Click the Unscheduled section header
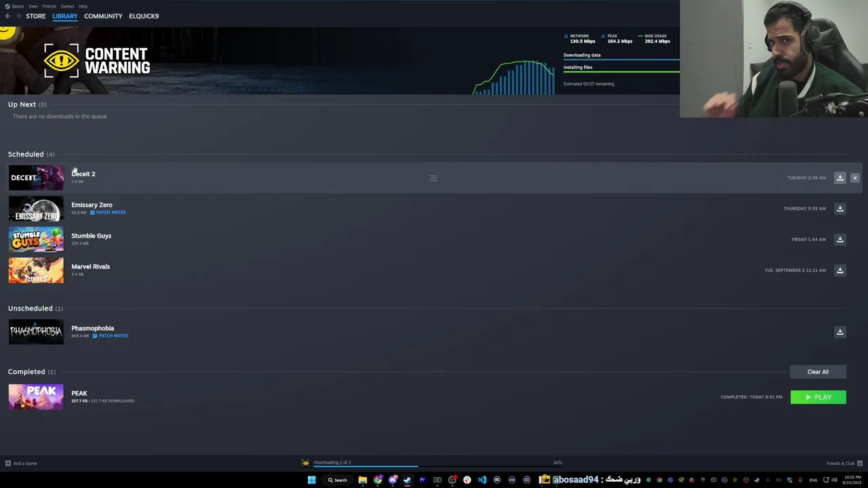Image resolution: width=868 pixels, height=488 pixels. [x=35, y=308]
